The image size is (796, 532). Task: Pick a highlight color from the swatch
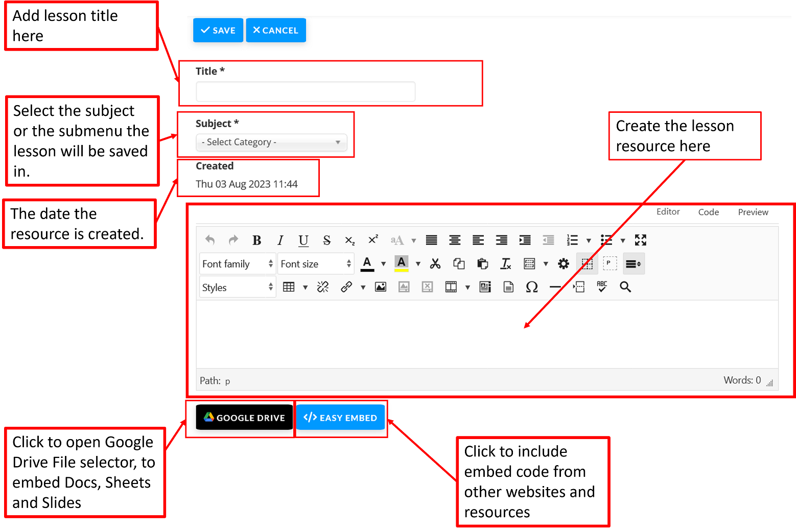[402, 263]
